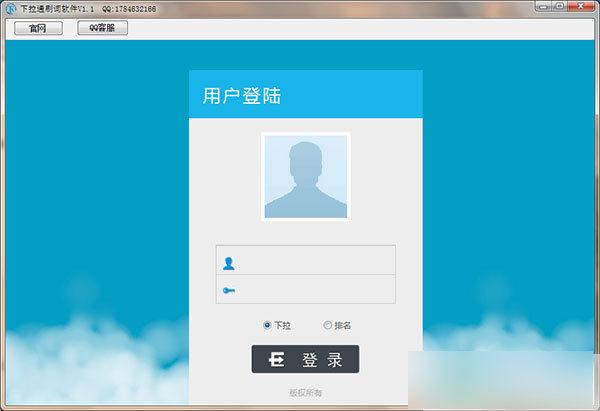Contact support via QQ客服 button
This screenshot has width=600, height=411.
point(102,28)
